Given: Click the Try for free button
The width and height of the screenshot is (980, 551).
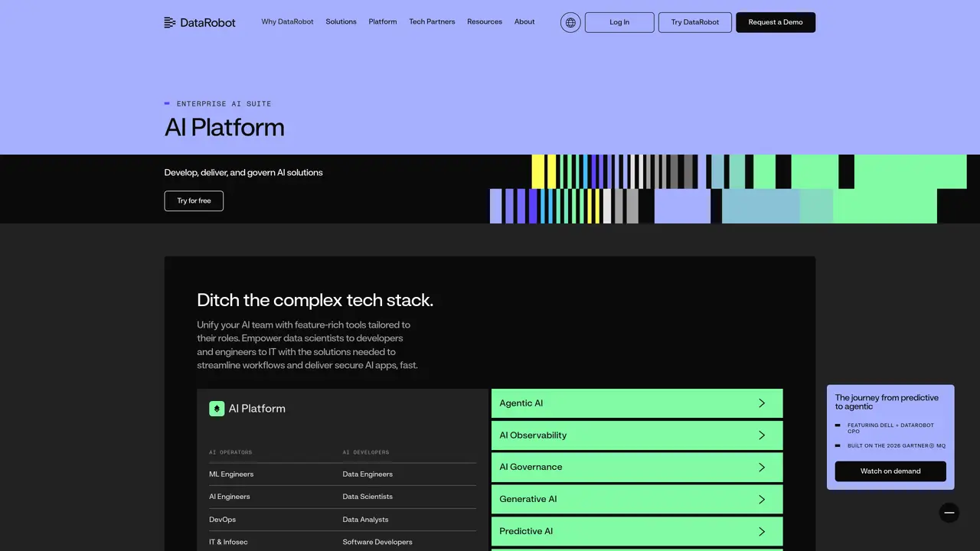Looking at the screenshot, I should [x=194, y=201].
